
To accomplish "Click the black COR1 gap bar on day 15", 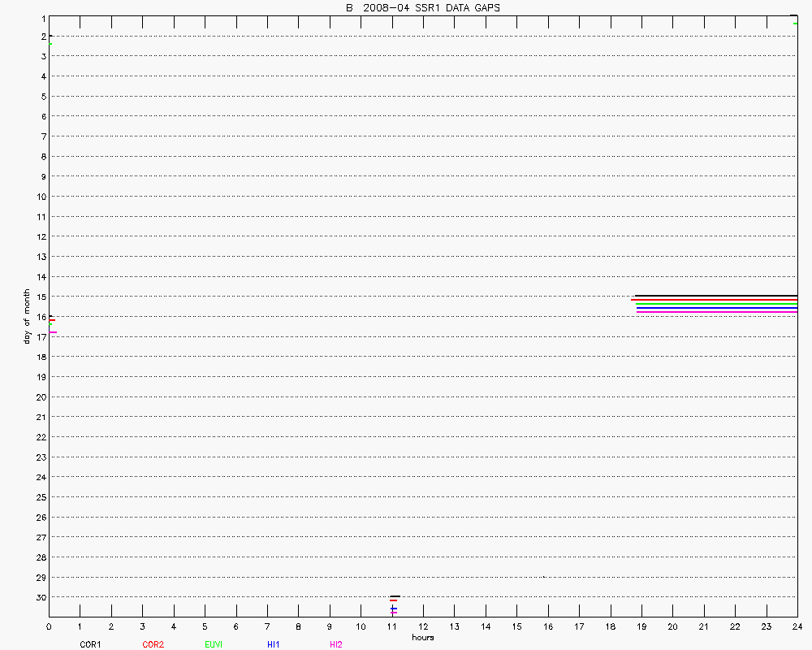I will 715,296.
